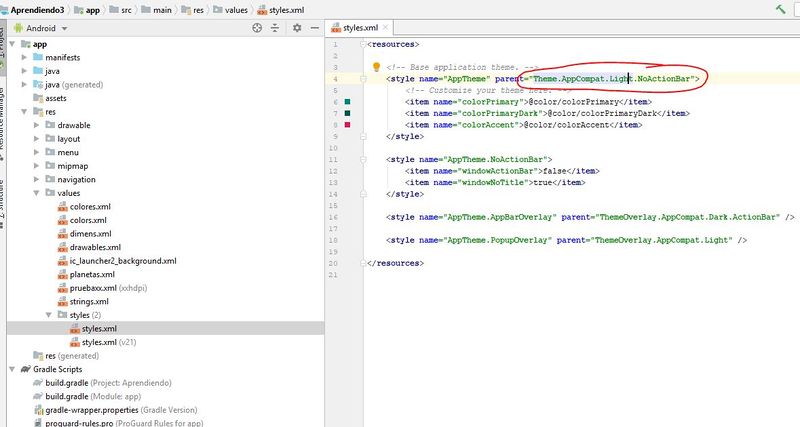Click the app breadcrumb
The width and height of the screenshot is (800, 427).
point(87,10)
